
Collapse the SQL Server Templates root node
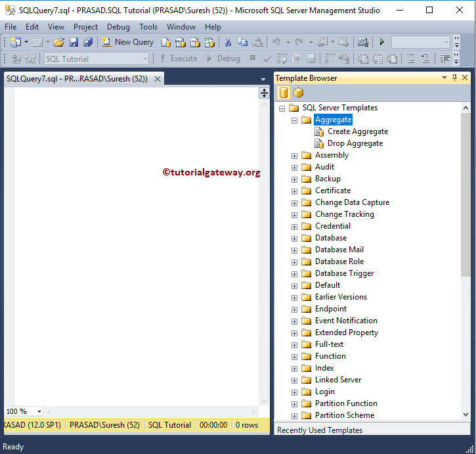(282, 108)
